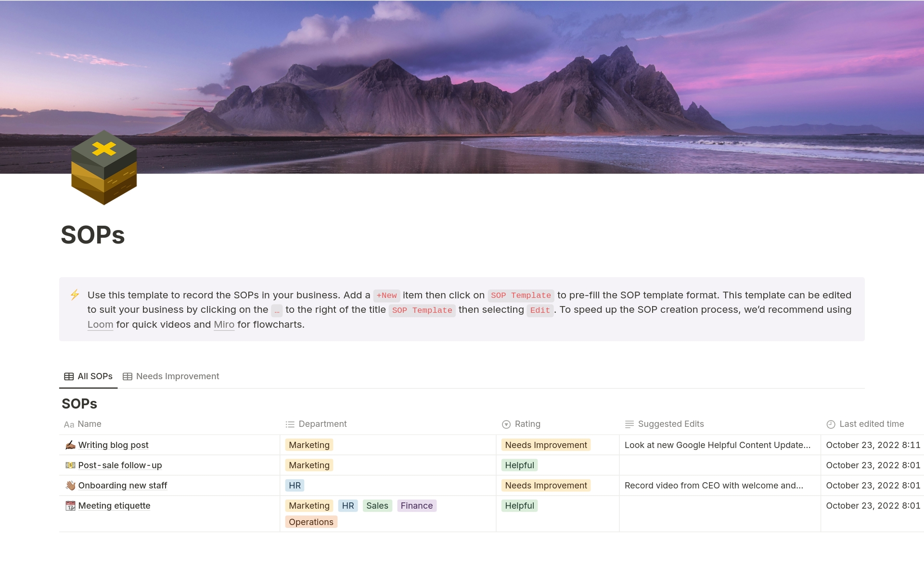Open the Miro link
Screen dimensions: 924x577
tap(224, 324)
